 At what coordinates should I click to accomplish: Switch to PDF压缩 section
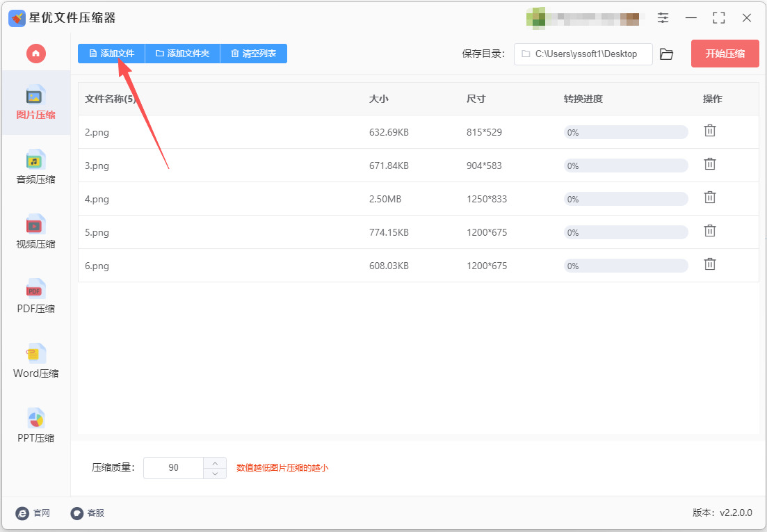pos(35,296)
